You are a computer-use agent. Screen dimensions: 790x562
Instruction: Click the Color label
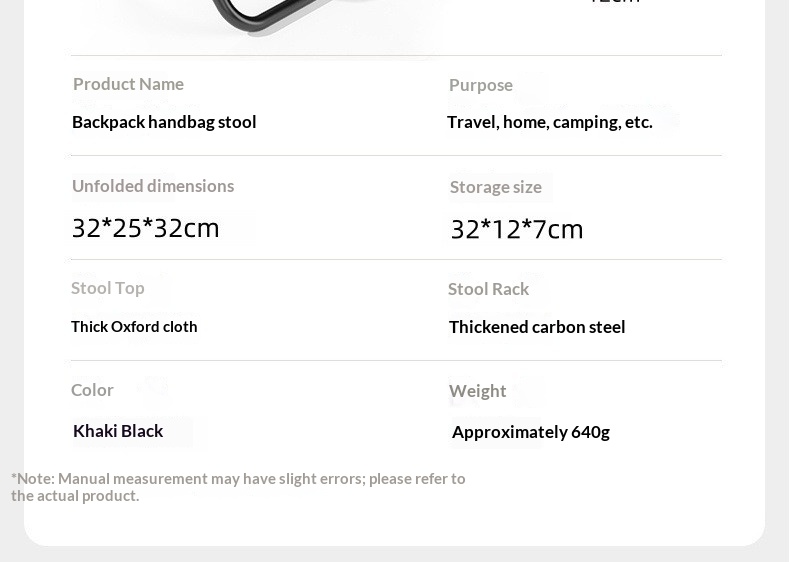pos(92,390)
